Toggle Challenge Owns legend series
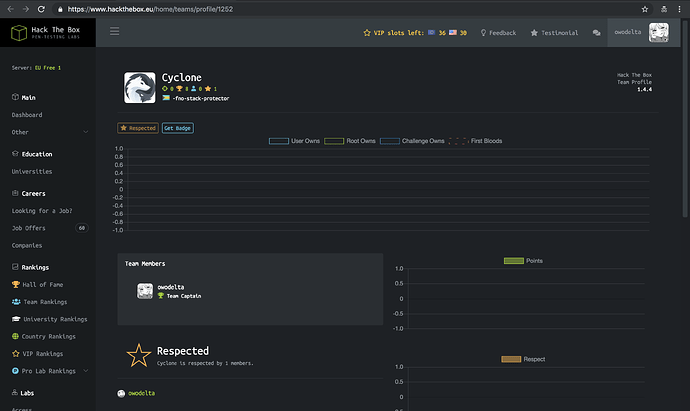Image resolution: width=690 pixels, height=411 pixels. tap(412, 141)
